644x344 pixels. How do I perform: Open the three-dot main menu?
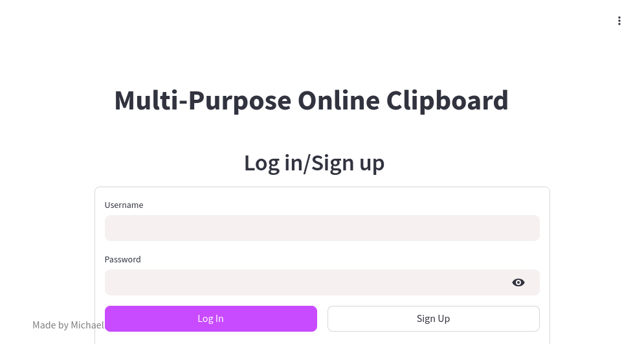619,21
